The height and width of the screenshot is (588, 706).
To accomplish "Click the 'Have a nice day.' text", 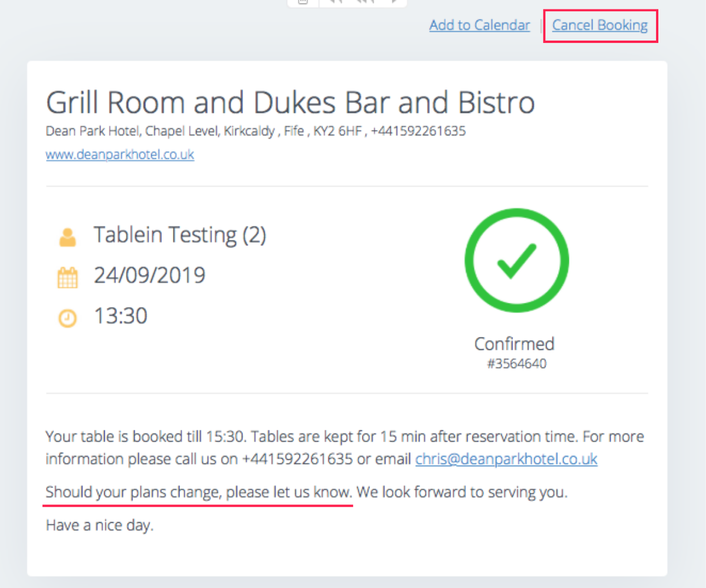I will coord(99,525).
